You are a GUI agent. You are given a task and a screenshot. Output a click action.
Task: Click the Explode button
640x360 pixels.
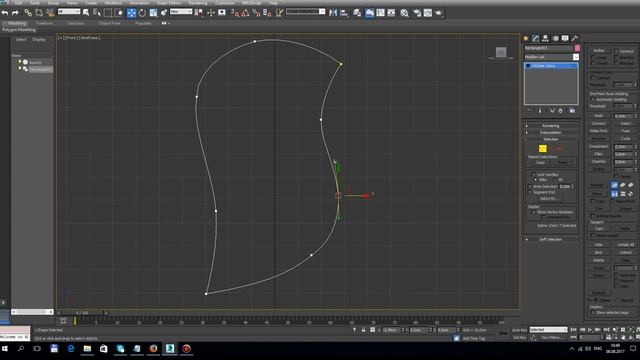[599, 293]
